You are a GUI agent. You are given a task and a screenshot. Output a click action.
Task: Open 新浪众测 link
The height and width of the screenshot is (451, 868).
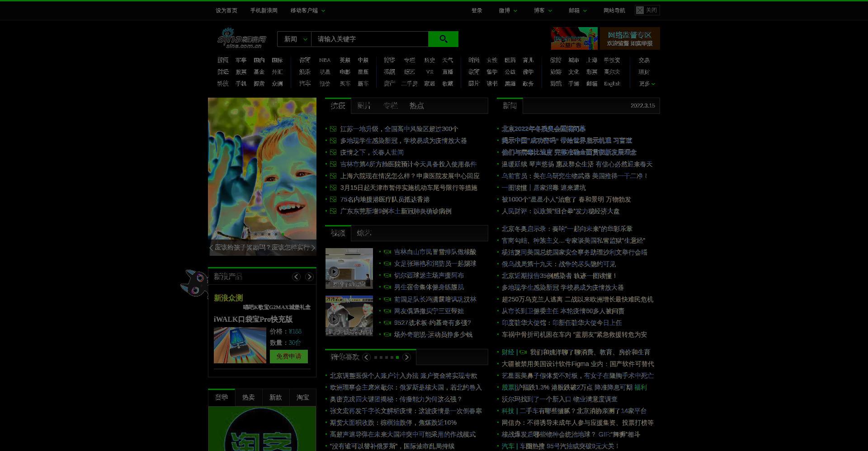pyautogui.click(x=228, y=298)
